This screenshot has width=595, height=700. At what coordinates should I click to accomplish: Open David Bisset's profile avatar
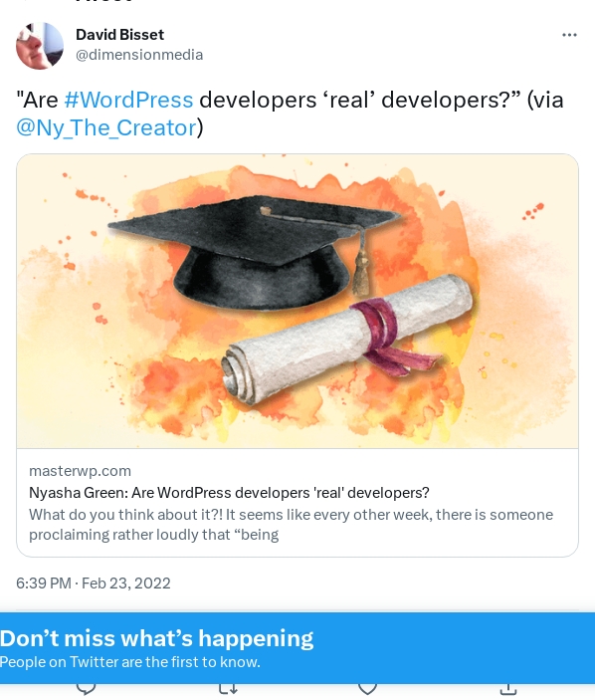tap(40, 46)
